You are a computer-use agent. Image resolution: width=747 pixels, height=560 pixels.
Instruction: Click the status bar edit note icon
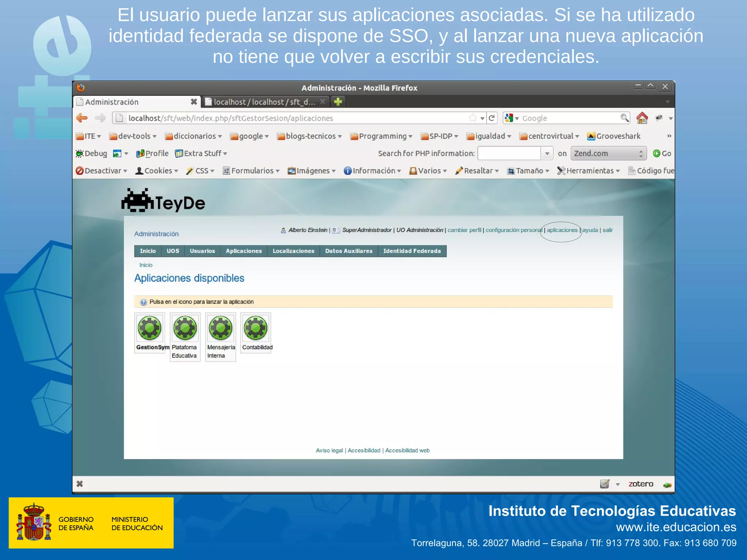point(605,484)
